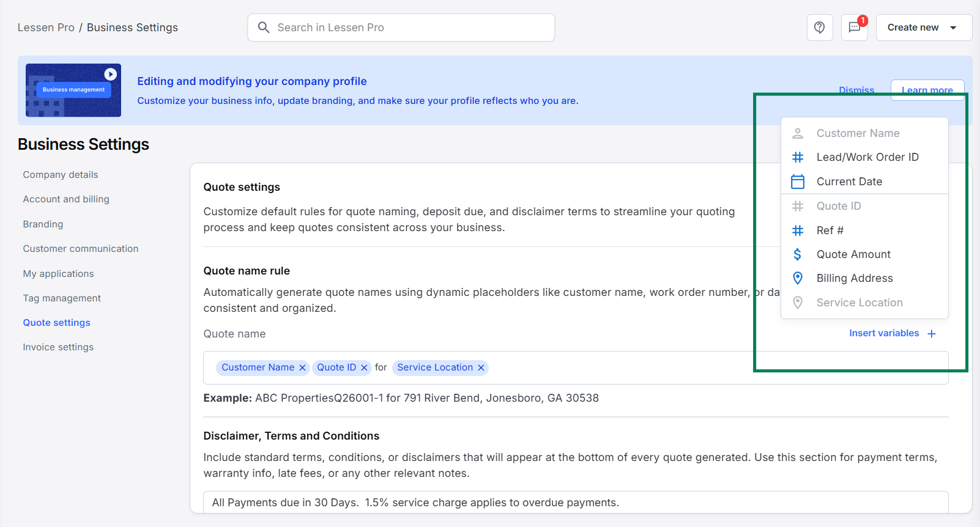The height and width of the screenshot is (527, 980).
Task: Click into the disclaimer terms text field
Action: 575,503
